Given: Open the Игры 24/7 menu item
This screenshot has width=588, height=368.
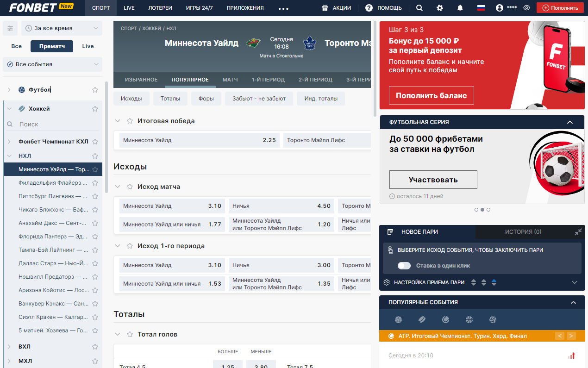Looking at the screenshot, I should pyautogui.click(x=200, y=8).
